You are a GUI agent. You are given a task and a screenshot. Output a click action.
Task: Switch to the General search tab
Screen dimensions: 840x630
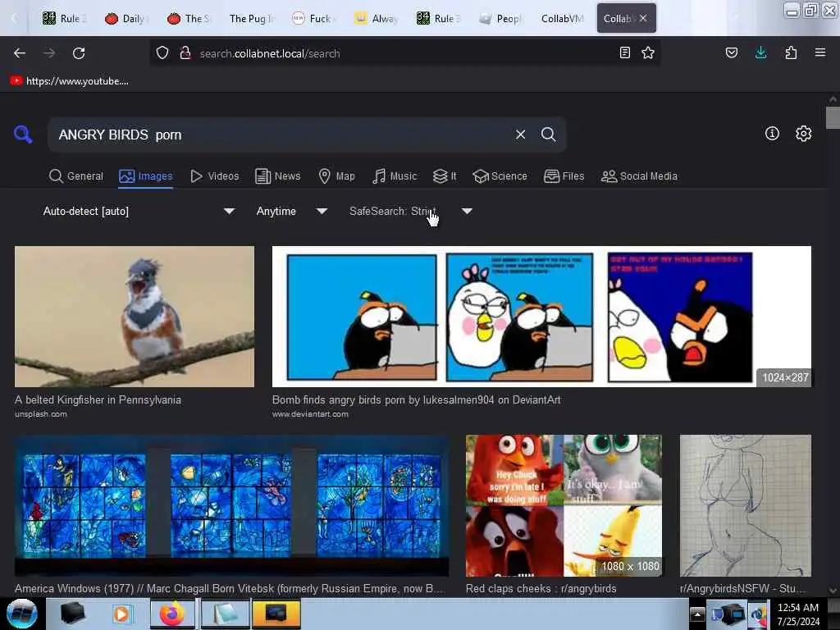coord(76,176)
